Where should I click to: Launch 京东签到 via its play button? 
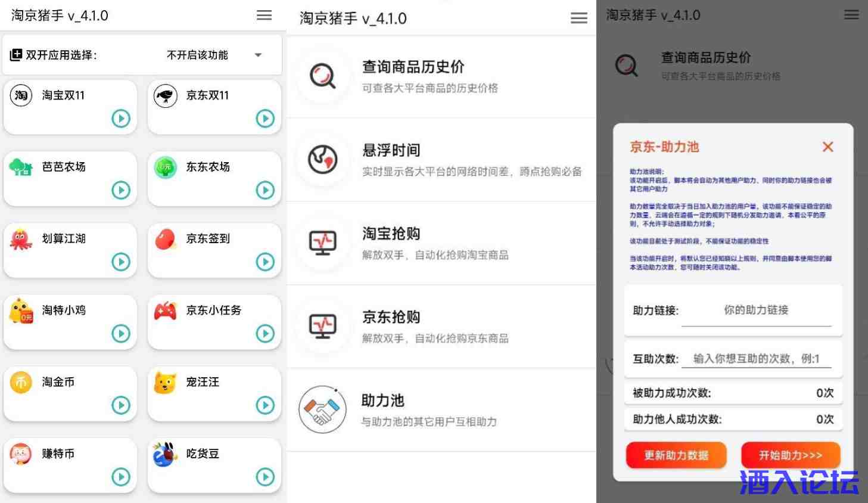(265, 262)
